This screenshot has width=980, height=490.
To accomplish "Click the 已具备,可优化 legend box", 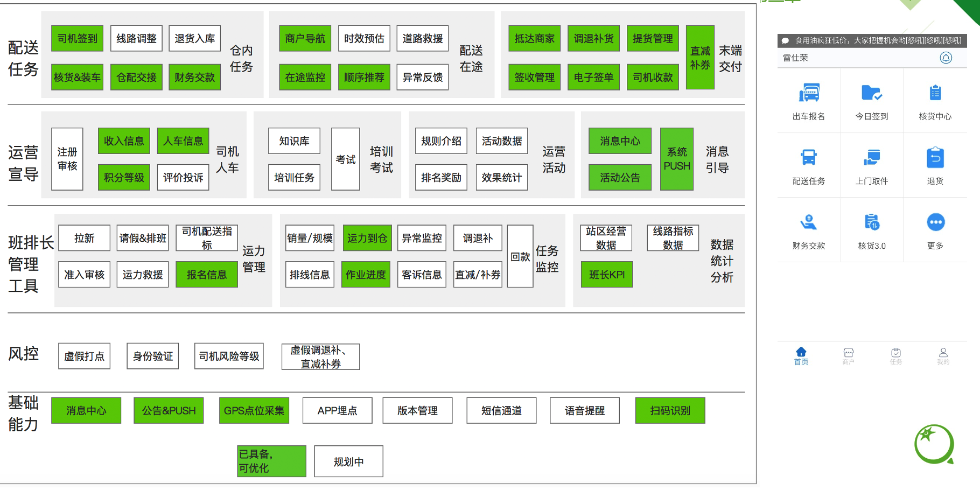I will click(x=272, y=461).
